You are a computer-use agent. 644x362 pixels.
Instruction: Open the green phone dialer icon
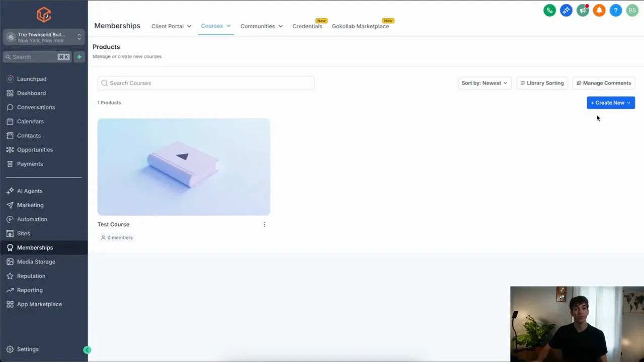click(x=549, y=10)
